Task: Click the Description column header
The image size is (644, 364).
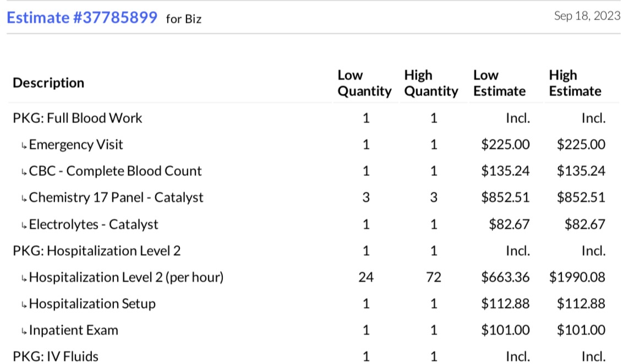Action: (x=48, y=83)
